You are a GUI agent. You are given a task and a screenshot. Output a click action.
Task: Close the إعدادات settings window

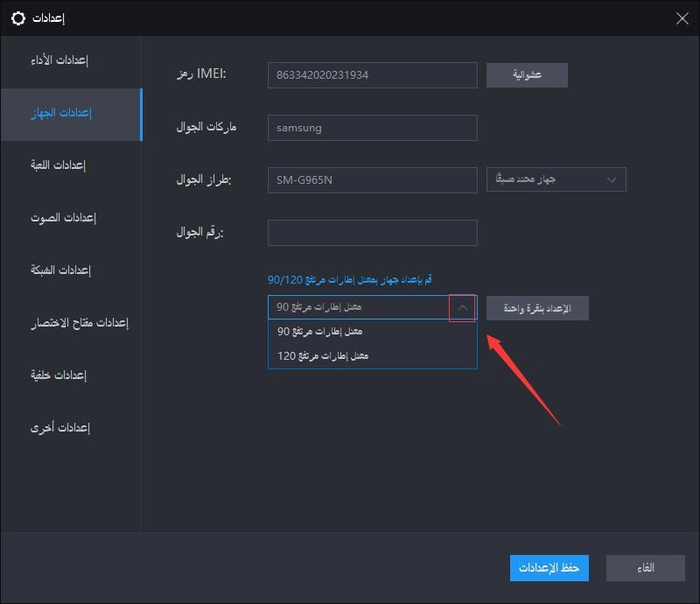(682, 18)
